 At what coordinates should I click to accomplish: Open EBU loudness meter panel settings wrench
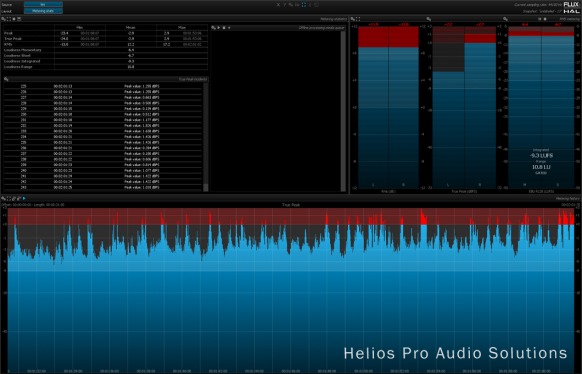coord(505,19)
